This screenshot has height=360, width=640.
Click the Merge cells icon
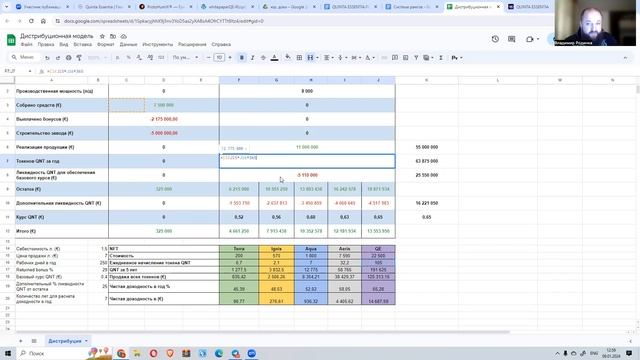pos(310,58)
